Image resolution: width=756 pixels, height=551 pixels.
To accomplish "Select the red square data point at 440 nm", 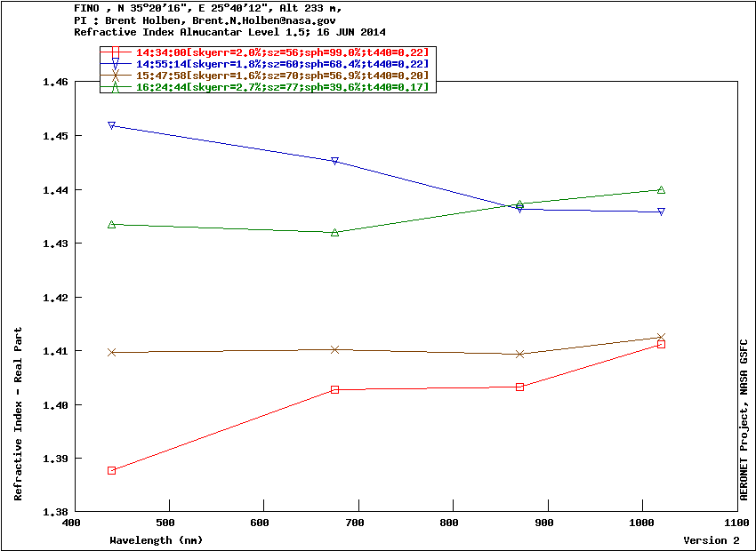I will tap(111, 470).
